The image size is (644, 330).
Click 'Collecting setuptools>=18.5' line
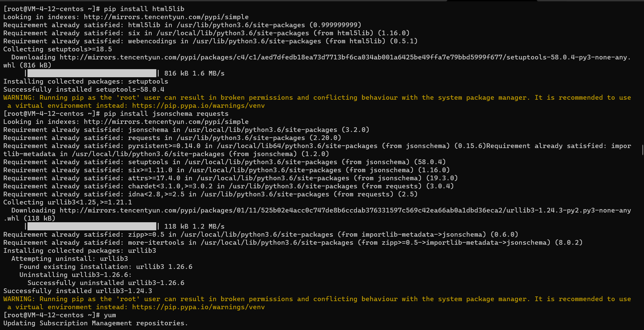point(57,49)
